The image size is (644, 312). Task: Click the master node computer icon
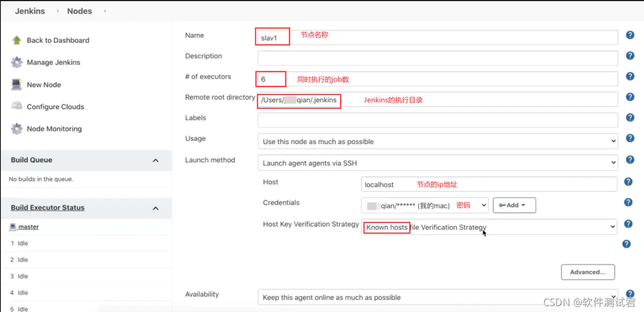[x=13, y=227]
